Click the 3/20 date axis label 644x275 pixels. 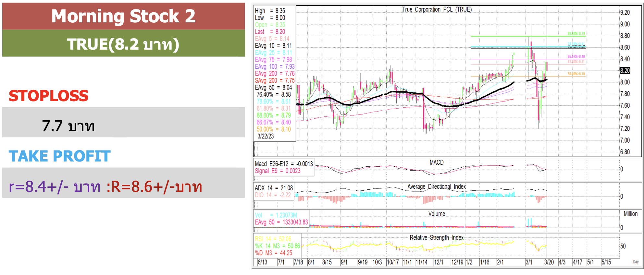tap(549, 262)
